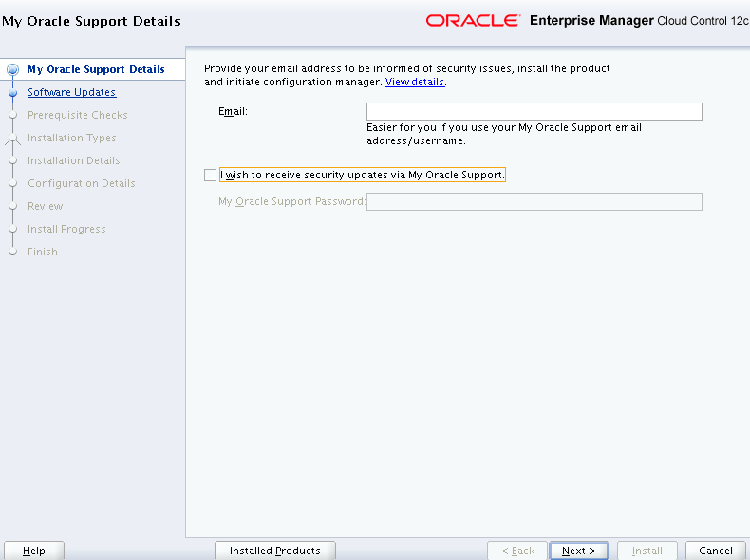The width and height of the screenshot is (750, 560).
Task: Open the Installed Products dialog
Action: tap(275, 551)
